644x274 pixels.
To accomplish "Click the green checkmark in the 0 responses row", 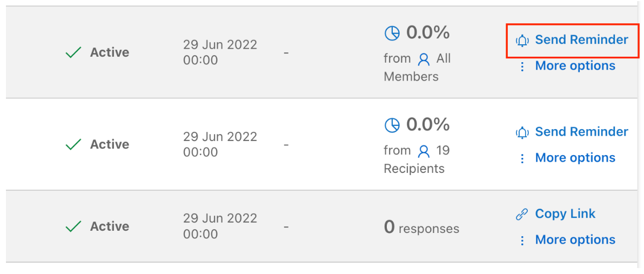I will tap(73, 226).
